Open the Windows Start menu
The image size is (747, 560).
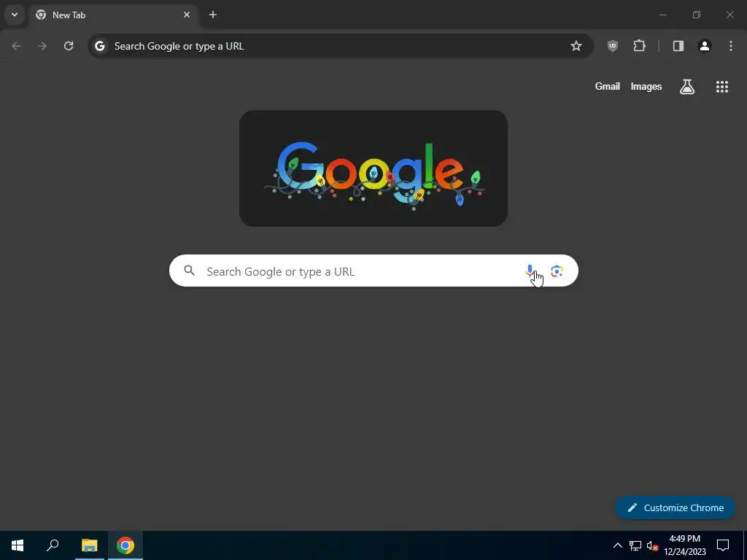click(18, 545)
